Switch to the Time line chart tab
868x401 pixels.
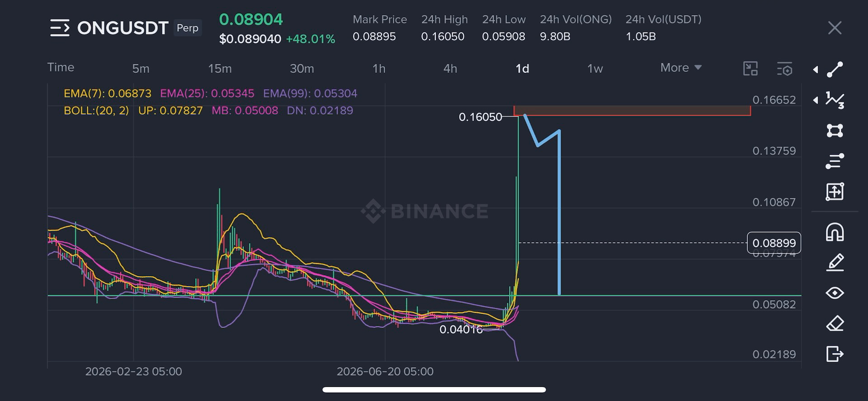(x=61, y=67)
